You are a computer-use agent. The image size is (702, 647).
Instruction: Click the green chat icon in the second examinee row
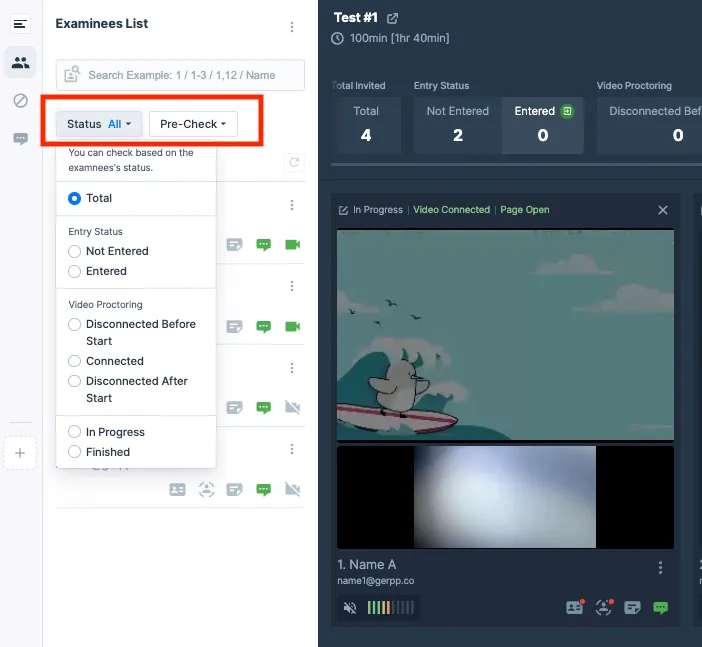pyautogui.click(x=263, y=327)
